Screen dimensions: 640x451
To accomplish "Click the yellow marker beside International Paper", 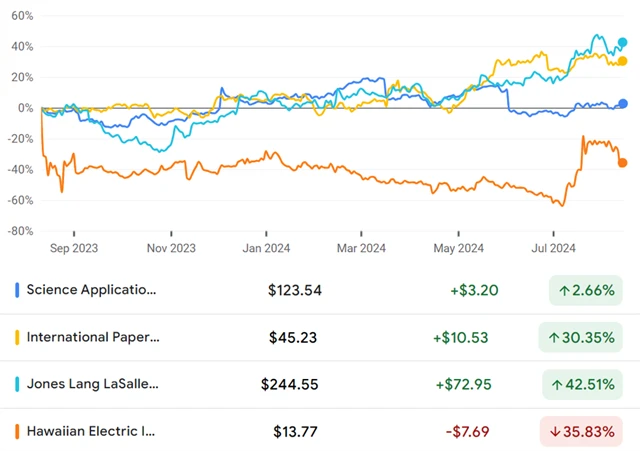I will click(x=17, y=338).
